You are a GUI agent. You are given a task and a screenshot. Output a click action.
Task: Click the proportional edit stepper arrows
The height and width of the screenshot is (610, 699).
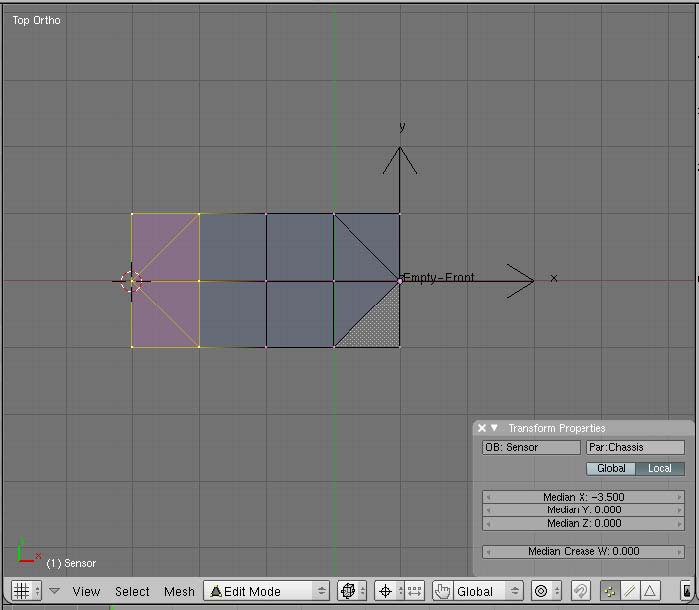[556, 591]
